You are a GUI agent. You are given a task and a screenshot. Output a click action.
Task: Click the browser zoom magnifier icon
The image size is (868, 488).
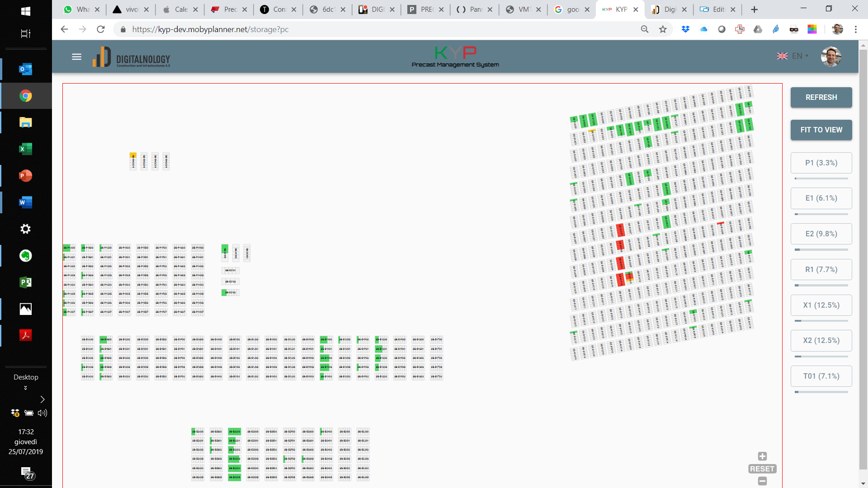point(645,29)
